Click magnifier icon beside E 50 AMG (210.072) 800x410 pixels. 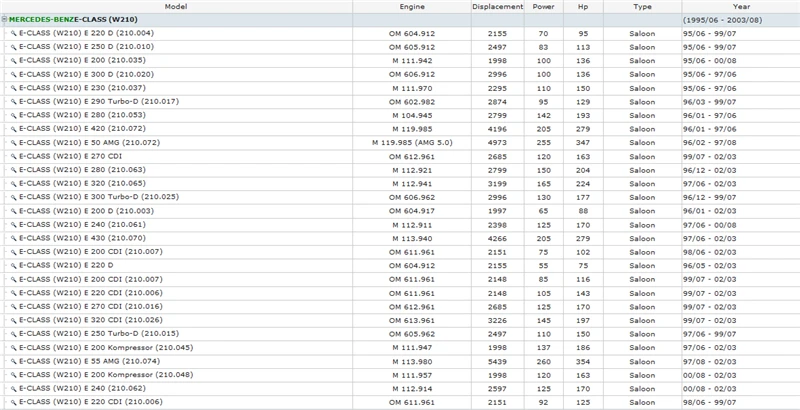pos(14,143)
